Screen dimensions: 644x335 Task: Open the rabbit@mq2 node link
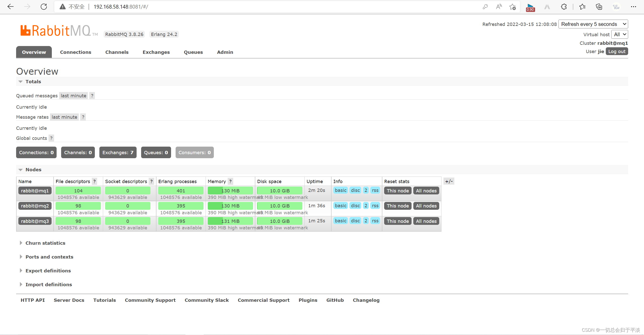35,206
